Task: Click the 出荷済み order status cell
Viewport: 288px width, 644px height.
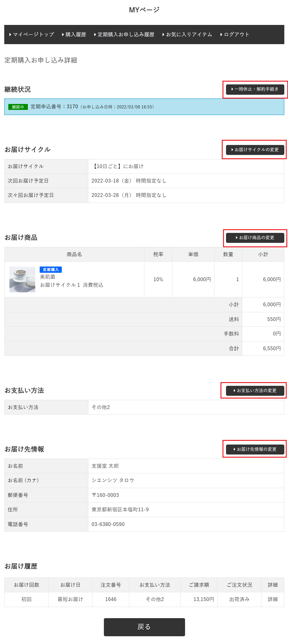Action: [239, 599]
